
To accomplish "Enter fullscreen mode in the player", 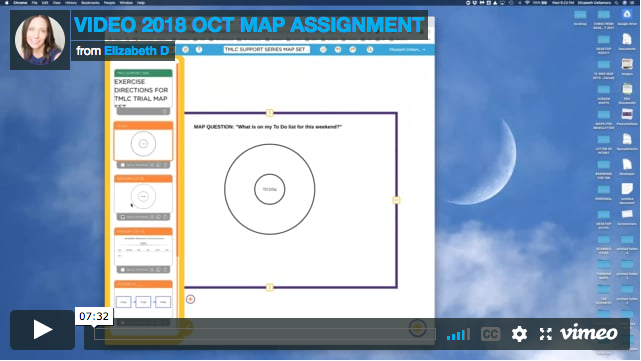I will (x=545, y=334).
